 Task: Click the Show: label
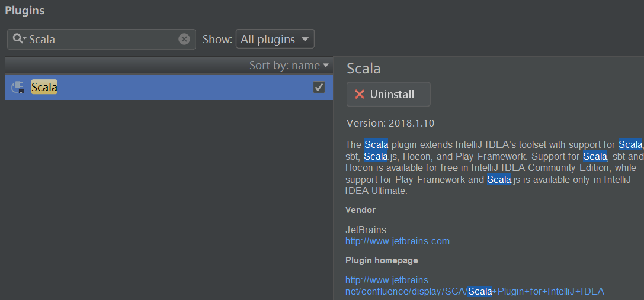[x=217, y=40]
